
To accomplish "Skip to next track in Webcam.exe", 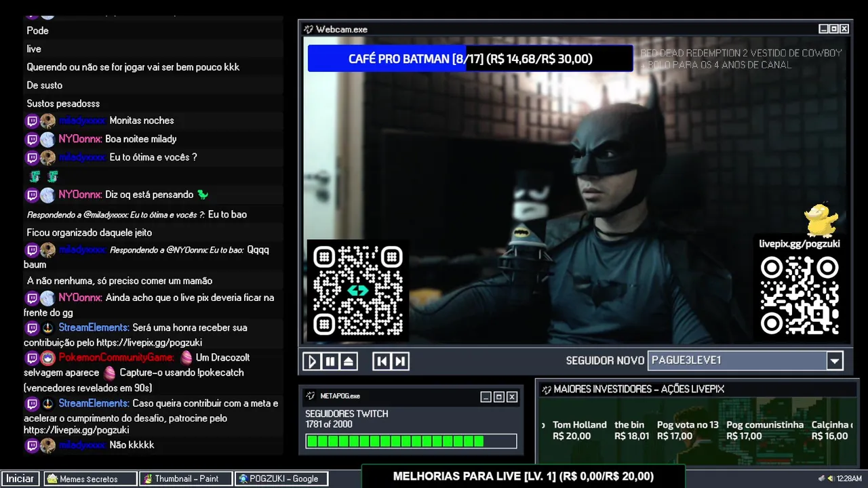I will [x=400, y=361].
